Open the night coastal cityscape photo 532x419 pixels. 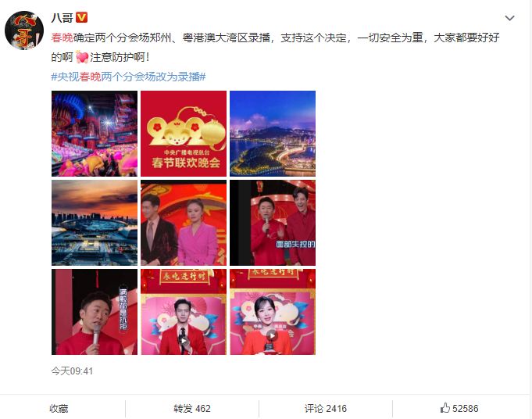(273, 134)
